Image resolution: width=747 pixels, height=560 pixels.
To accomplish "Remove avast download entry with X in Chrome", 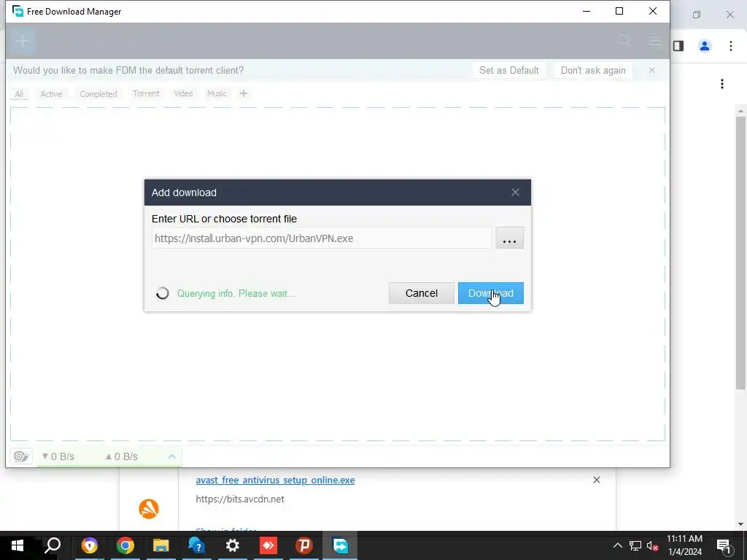I will (x=597, y=480).
